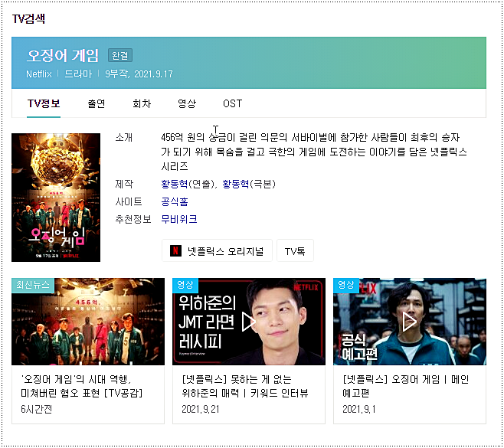The image size is (504, 448).
Task: Click the 넷플릭스 오리지널 button
Action: [x=217, y=250]
